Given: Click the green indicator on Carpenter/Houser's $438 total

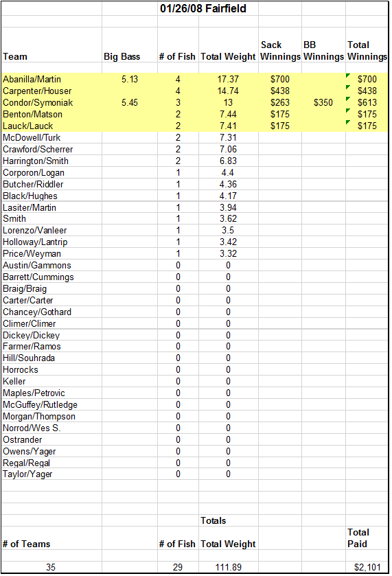Looking at the screenshot, I should point(348,87).
